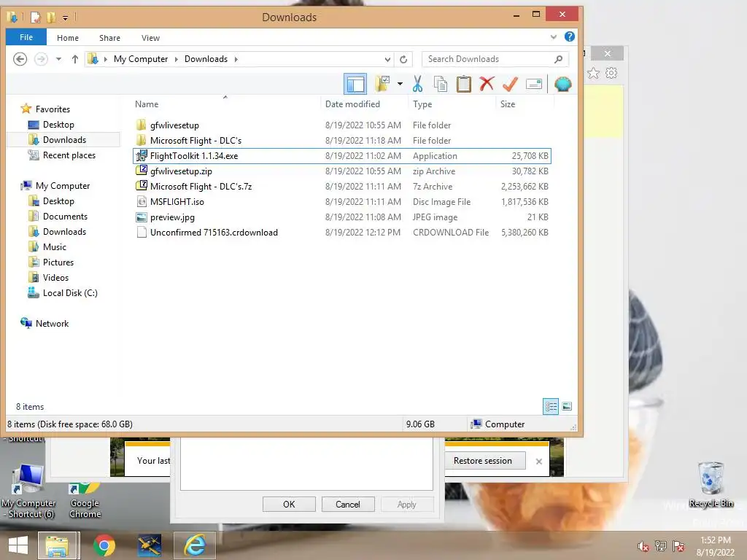The image size is (747, 560).
Task: Click the Favorites star in Internet Explorer
Action: tap(594, 73)
